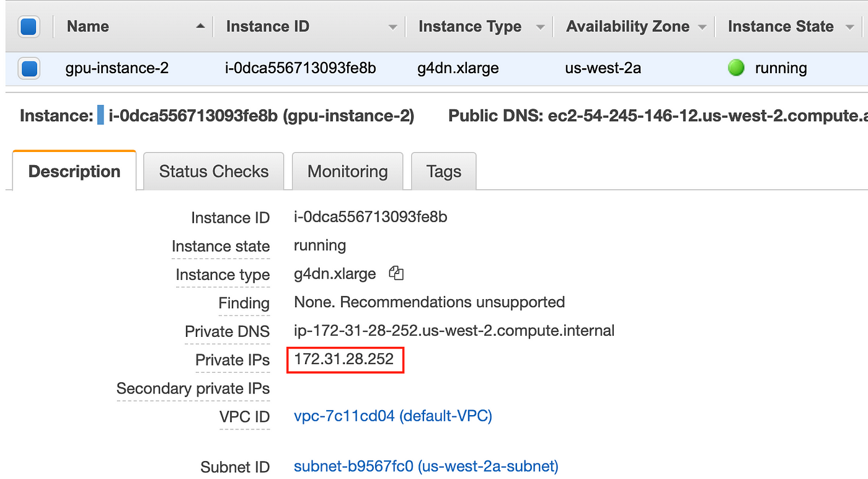Screen dimensions: 868x479
Task: Click Instance ID value in Description panel
Action: coord(371,217)
